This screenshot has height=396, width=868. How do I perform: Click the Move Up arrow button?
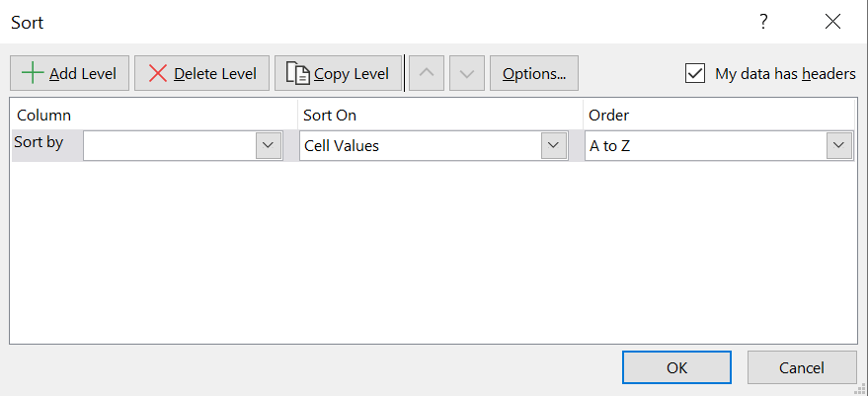pyautogui.click(x=427, y=73)
